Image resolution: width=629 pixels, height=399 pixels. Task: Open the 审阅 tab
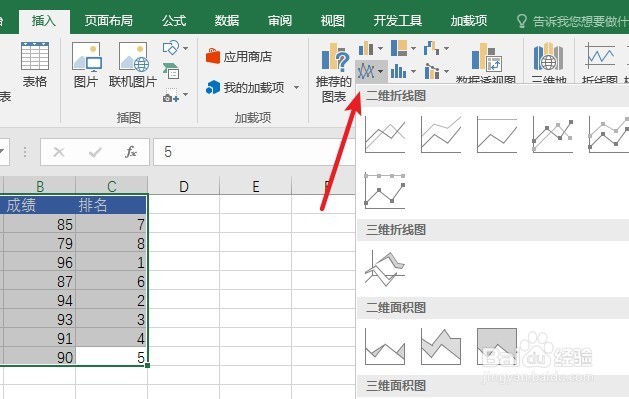(280, 21)
